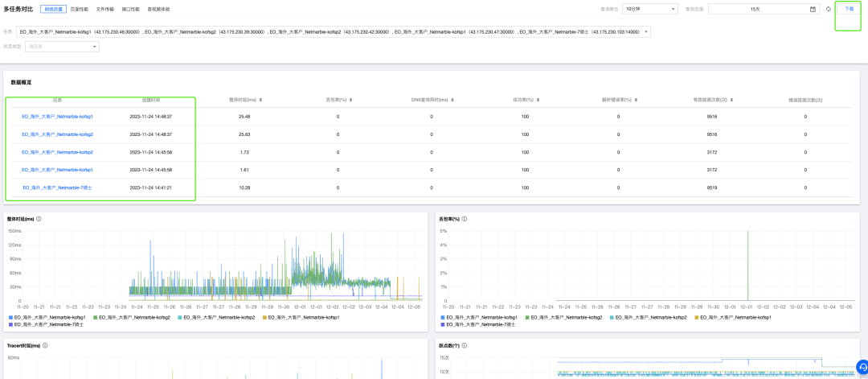This screenshot has width=868, height=379.
Task: Switch to the 页面性能 tab
Action: [80, 10]
